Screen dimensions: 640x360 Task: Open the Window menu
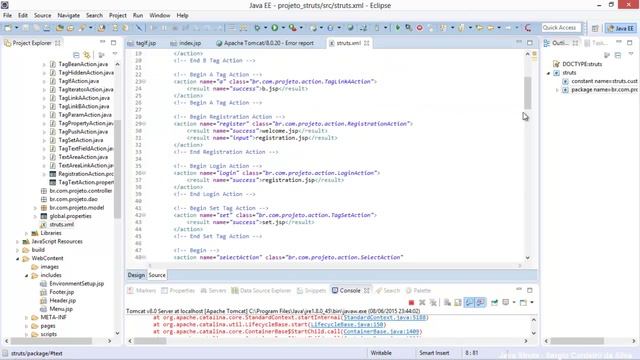click(160, 15)
